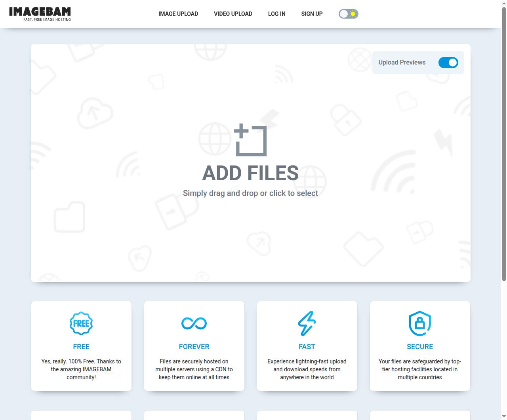Click the FREE card title
Screen dimensions: 507x420
coord(81,347)
